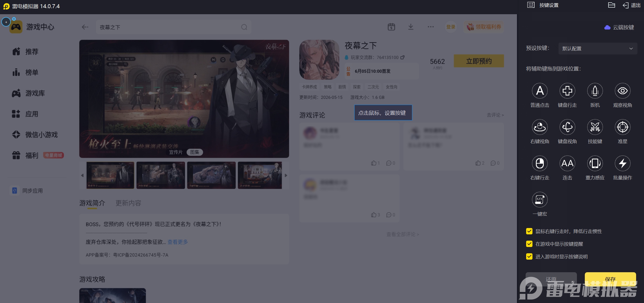644x303 pixels.
Task: Select the 批量操作 lightning tool
Action: (622, 164)
